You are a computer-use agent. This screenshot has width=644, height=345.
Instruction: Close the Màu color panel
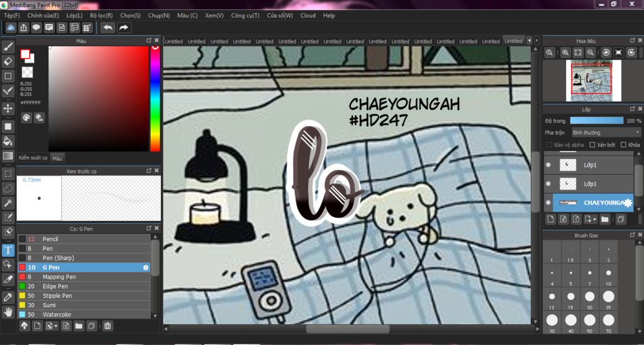click(157, 40)
